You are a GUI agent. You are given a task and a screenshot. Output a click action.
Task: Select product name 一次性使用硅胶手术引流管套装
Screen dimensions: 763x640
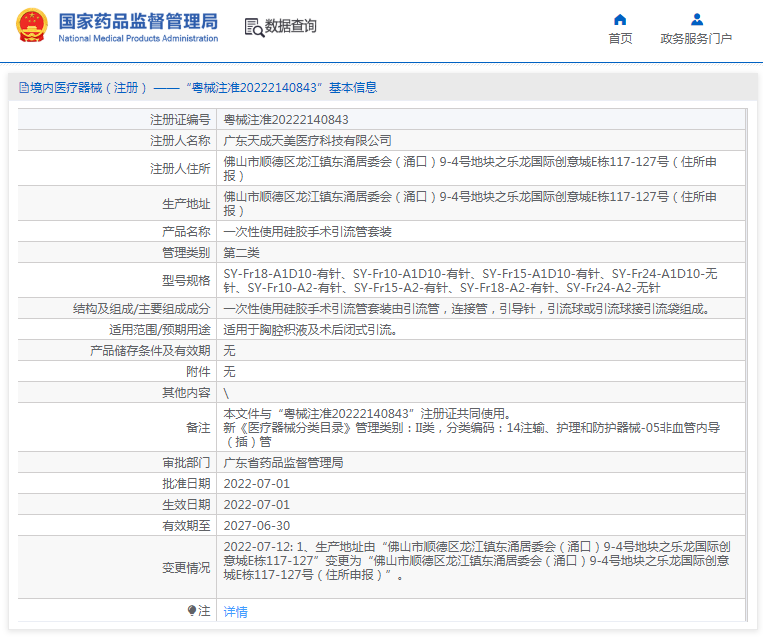click(x=308, y=232)
